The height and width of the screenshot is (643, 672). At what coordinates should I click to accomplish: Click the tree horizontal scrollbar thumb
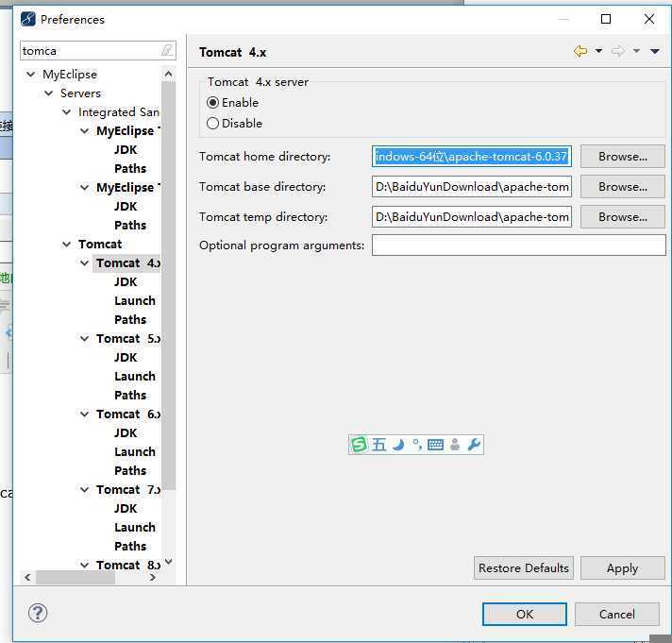click(x=76, y=577)
